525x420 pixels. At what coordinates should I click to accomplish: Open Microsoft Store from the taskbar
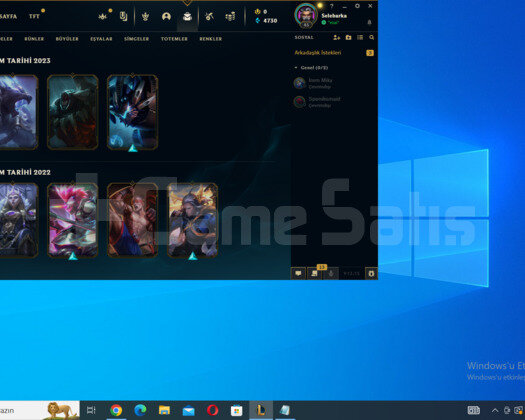(x=237, y=410)
